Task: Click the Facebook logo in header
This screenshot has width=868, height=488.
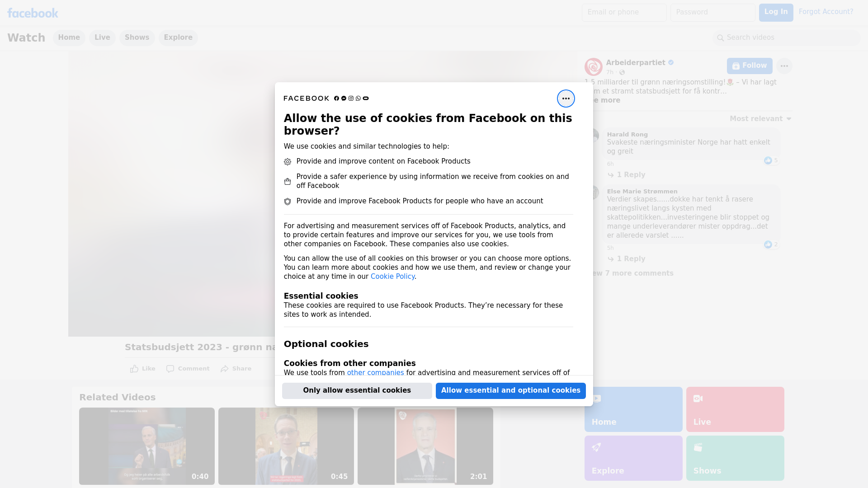Action: (x=33, y=13)
